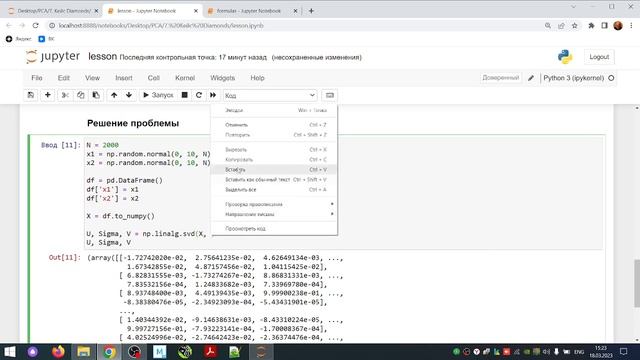Click the page vertical scrollbar thumb

point(637,282)
